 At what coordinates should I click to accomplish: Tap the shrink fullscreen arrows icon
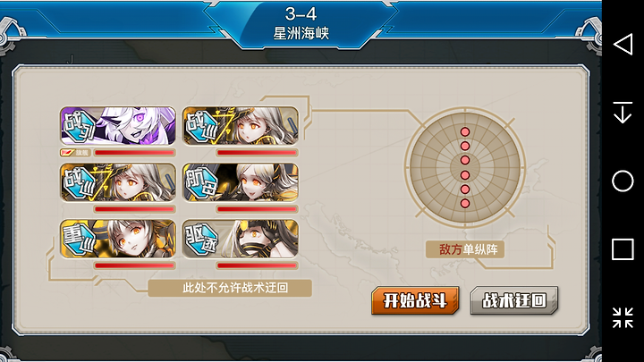click(x=623, y=317)
